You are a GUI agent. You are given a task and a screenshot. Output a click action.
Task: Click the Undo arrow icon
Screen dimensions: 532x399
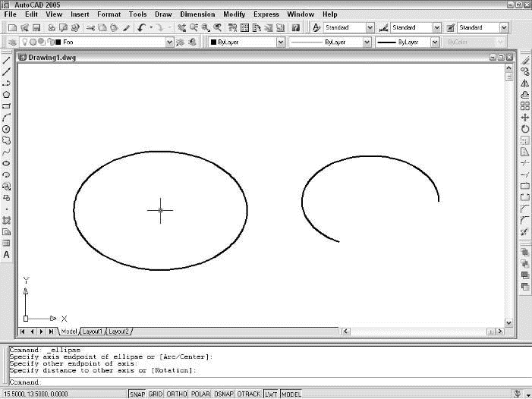[x=142, y=27]
